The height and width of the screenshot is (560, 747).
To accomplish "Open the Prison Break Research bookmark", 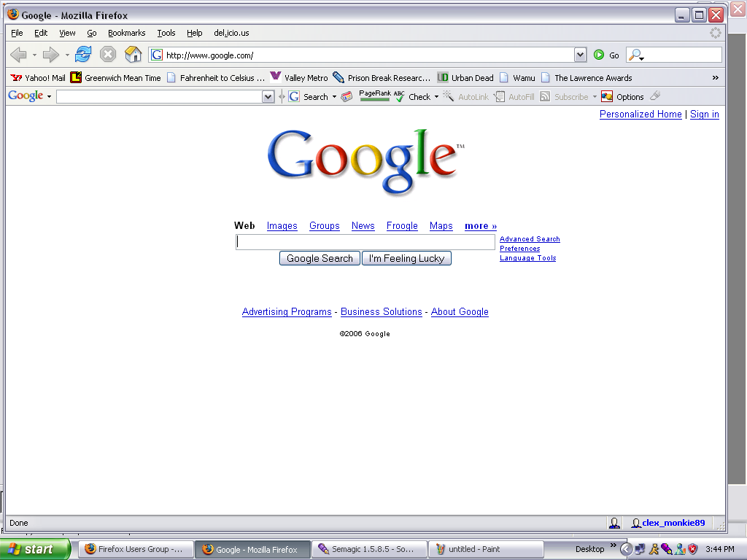I will 381,77.
